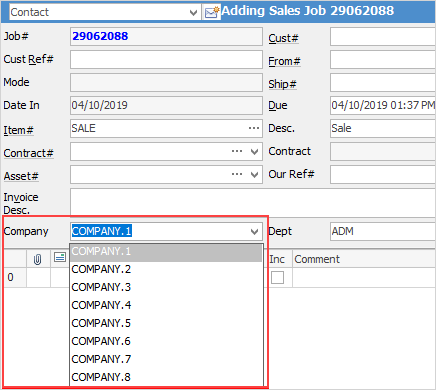This screenshot has width=436, height=390.
Task: Choose COMPANY.3 from the list
Action: [166, 287]
